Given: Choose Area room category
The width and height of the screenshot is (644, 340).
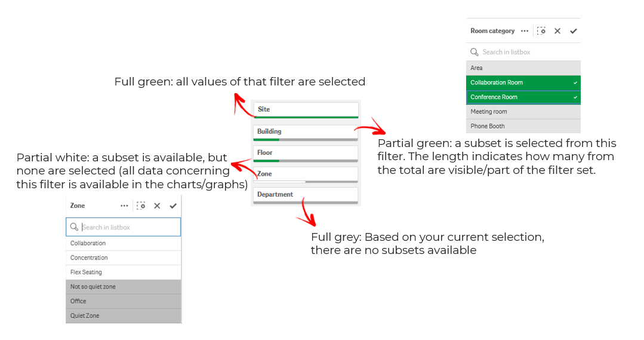Looking at the screenshot, I should click(523, 68).
